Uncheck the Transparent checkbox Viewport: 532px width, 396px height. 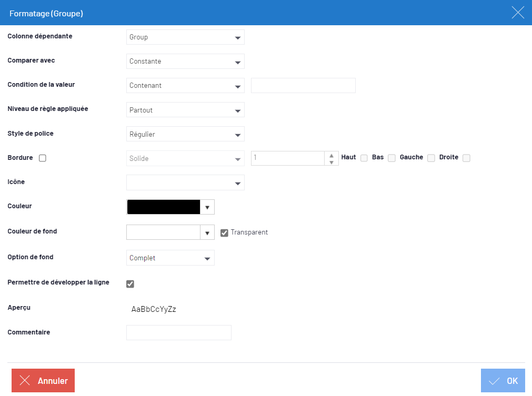224,232
